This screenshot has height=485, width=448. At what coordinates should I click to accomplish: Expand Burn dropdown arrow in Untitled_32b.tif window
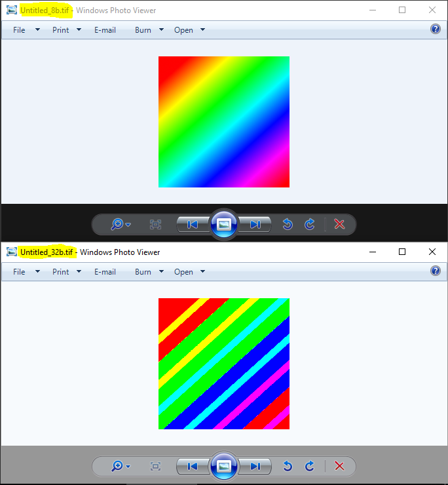click(x=161, y=271)
